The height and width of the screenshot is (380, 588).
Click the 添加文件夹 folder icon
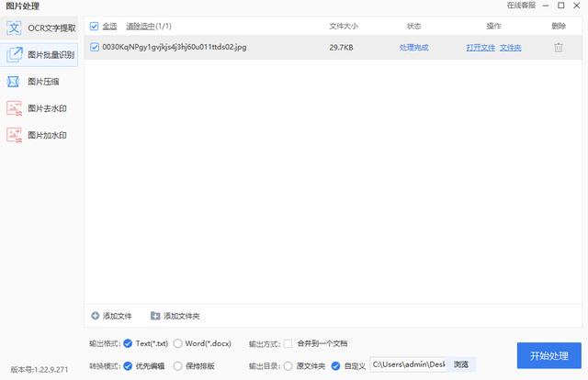[x=155, y=316]
